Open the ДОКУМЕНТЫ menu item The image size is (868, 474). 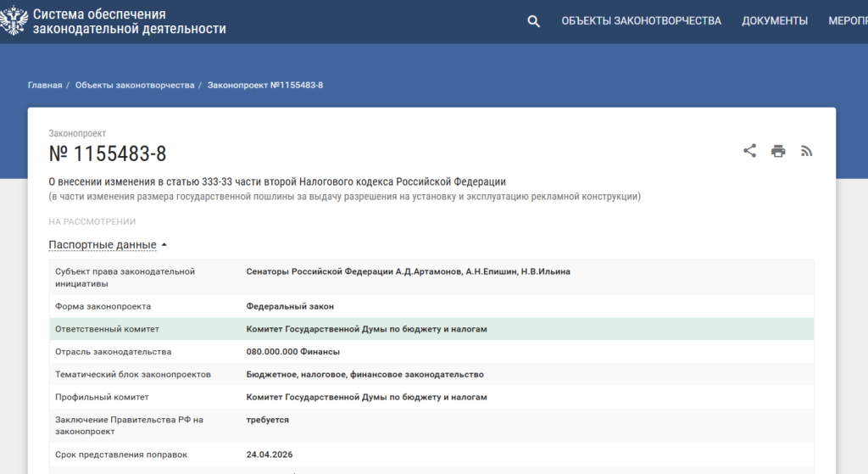[775, 21]
